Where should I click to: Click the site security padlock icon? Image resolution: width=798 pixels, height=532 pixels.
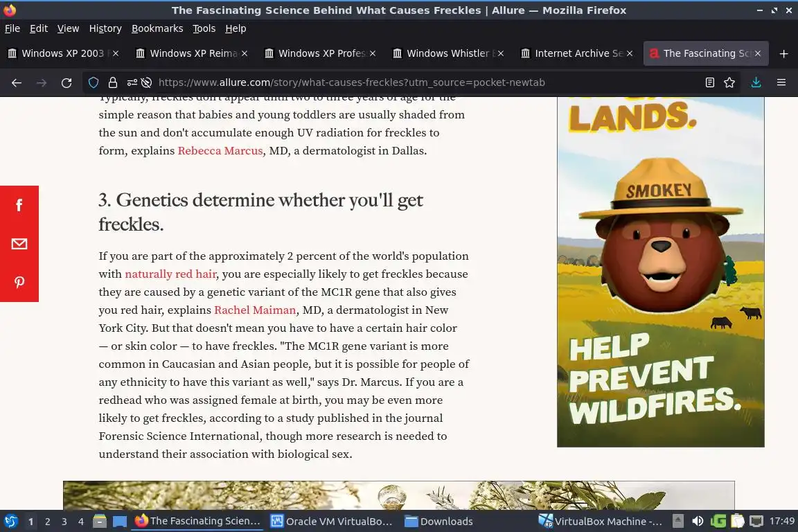112,82
